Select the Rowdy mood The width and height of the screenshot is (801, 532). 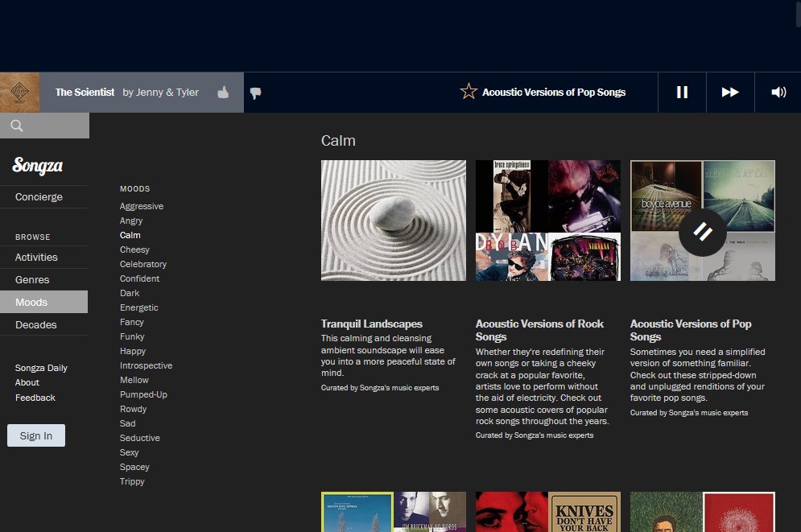(134, 409)
